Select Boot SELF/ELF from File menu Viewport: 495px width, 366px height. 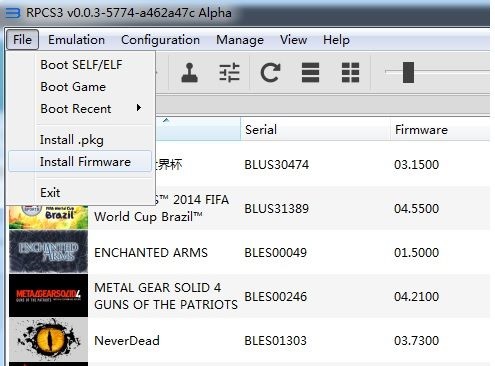pyautogui.click(x=81, y=65)
